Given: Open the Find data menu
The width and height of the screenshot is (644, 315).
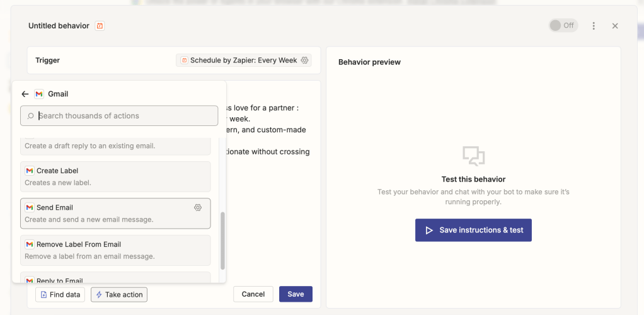Looking at the screenshot, I should coord(60,294).
